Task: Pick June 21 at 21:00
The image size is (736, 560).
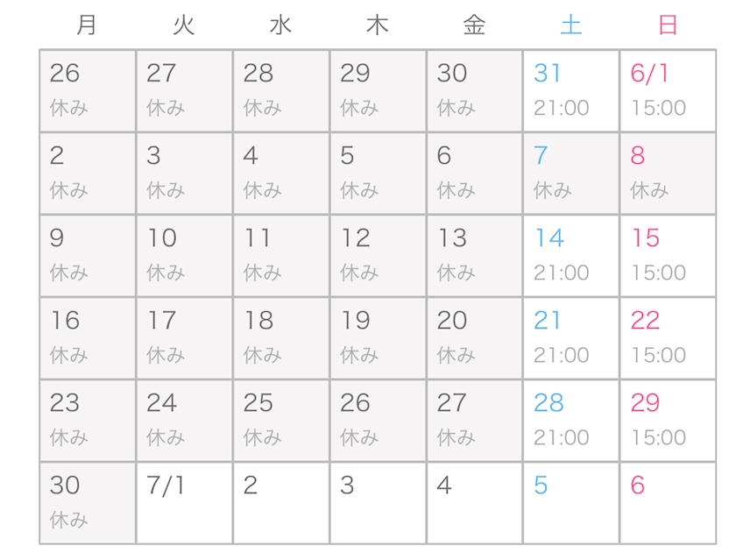Action: click(570, 338)
